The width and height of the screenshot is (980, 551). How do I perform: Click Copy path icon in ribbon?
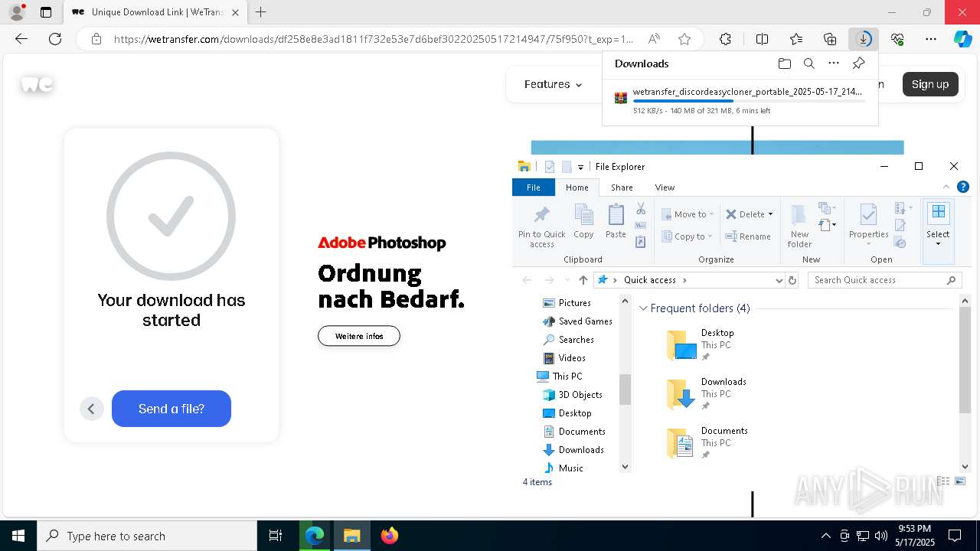[641, 226]
